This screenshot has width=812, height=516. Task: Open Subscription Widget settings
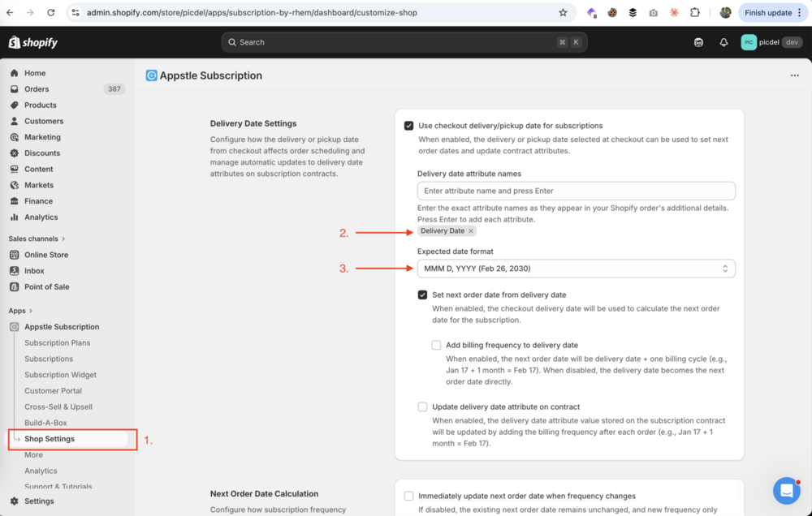tap(60, 375)
